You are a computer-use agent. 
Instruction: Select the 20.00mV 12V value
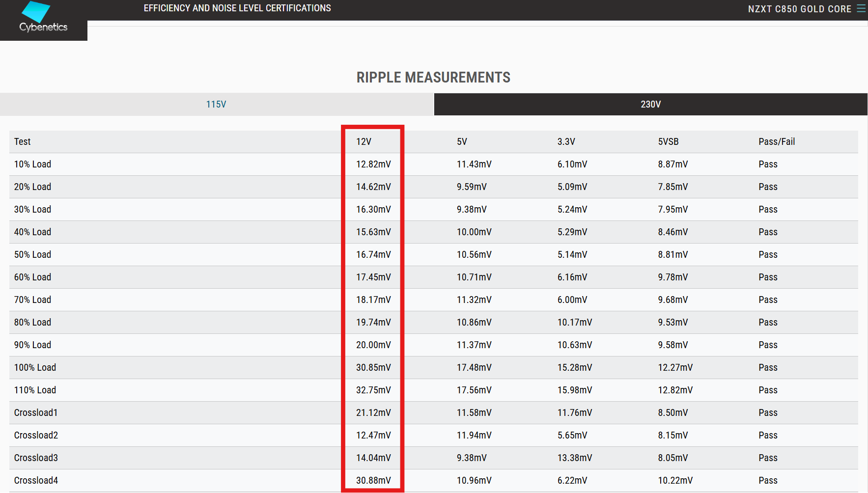[373, 345]
